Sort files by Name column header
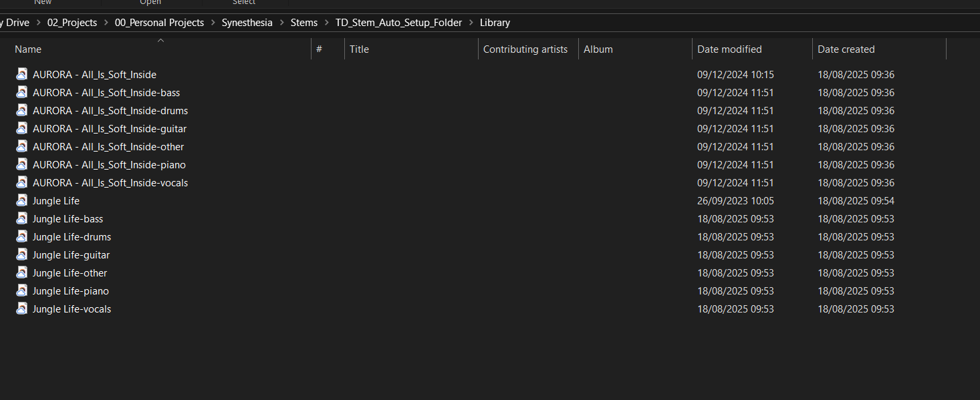The image size is (980, 400). click(x=28, y=49)
